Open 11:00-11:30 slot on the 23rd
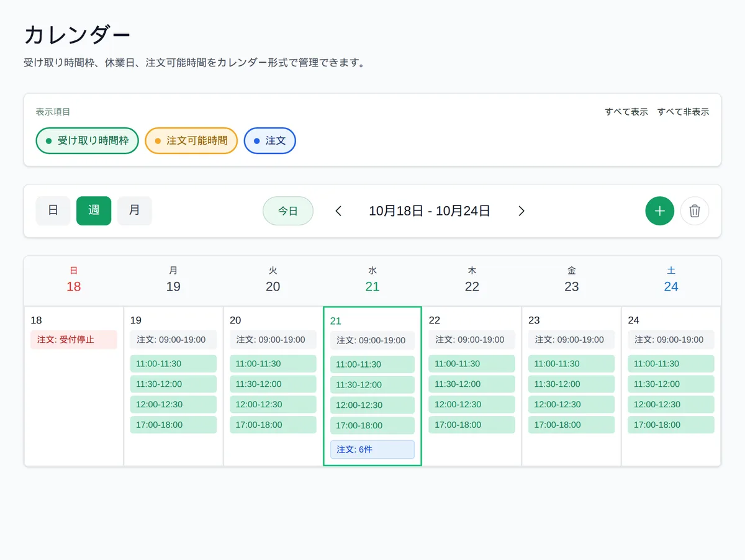Viewport: 745px width, 560px height. [572, 364]
